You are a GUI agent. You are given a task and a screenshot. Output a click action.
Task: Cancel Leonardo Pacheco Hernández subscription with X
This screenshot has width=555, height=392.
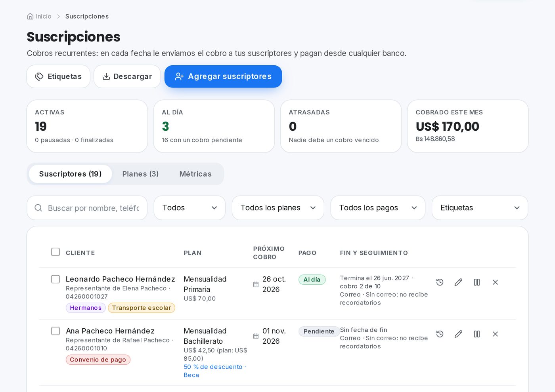click(x=495, y=282)
